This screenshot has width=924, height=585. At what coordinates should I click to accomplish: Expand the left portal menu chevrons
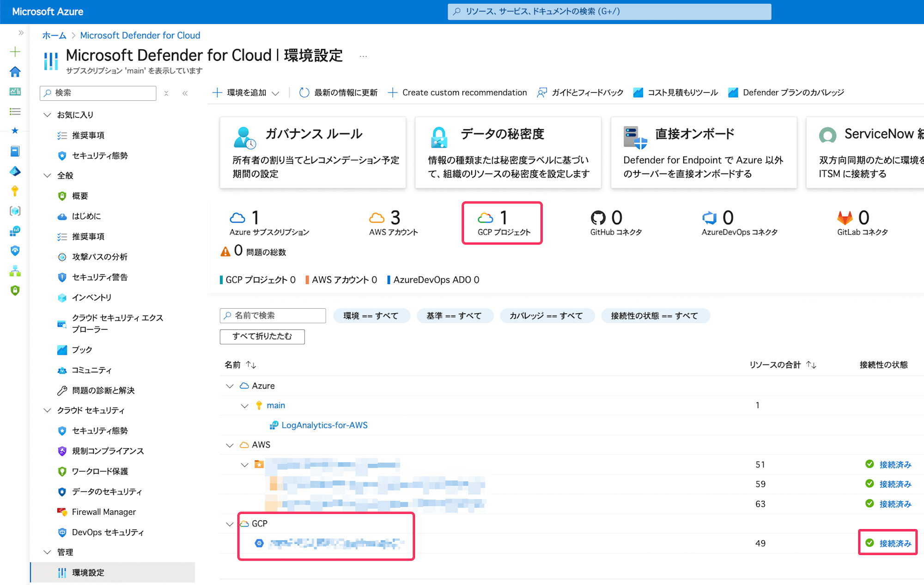click(x=21, y=33)
